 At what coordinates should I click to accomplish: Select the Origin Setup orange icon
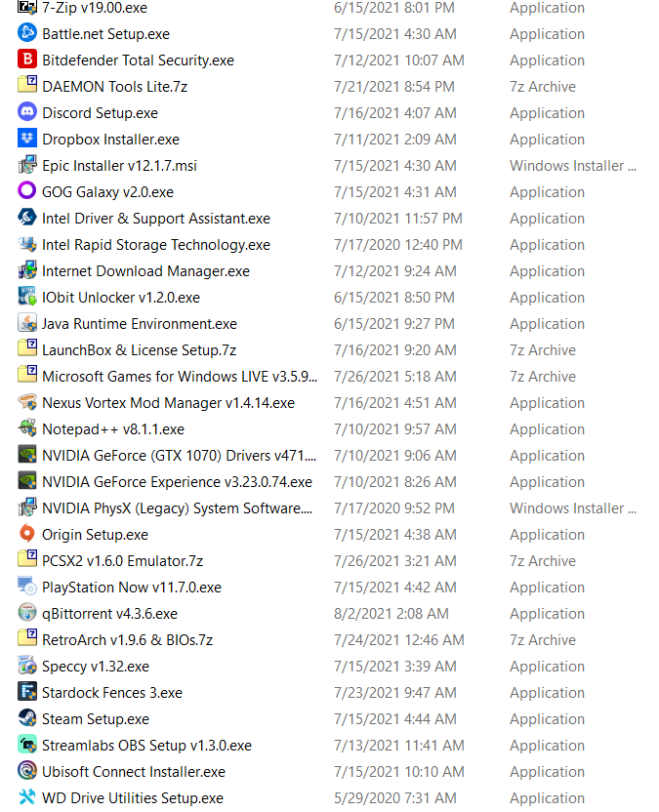(x=27, y=534)
